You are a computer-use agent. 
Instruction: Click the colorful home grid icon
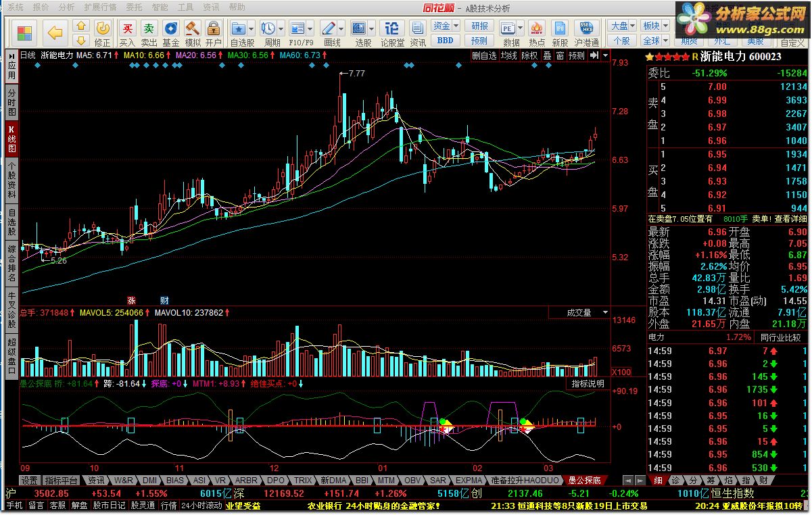coord(24,33)
